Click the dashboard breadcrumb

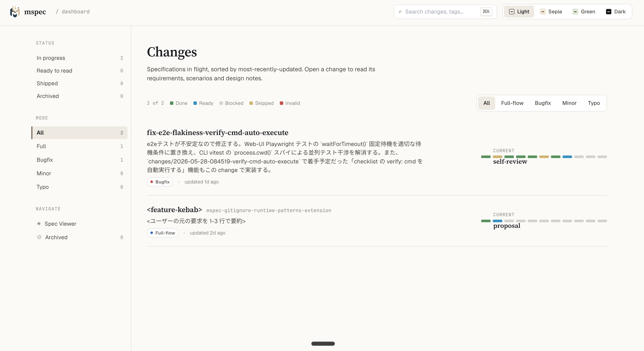[76, 12]
